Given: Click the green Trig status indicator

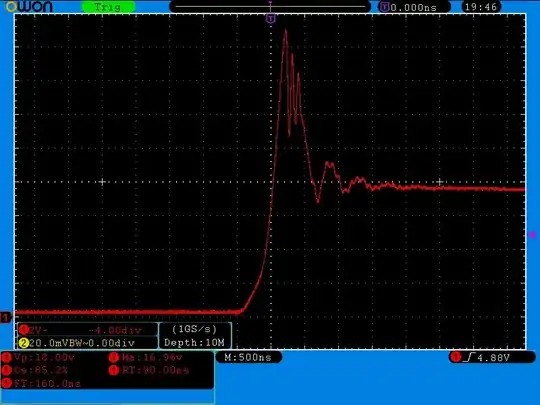Looking at the screenshot, I should point(108,7).
